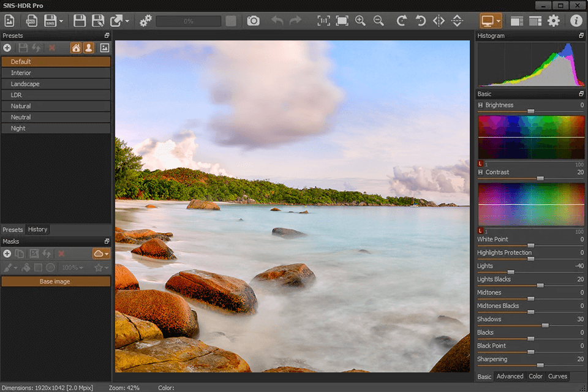The height and width of the screenshot is (392, 588).
Task: Expand the export/share dropdown arrow
Action: tap(127, 21)
